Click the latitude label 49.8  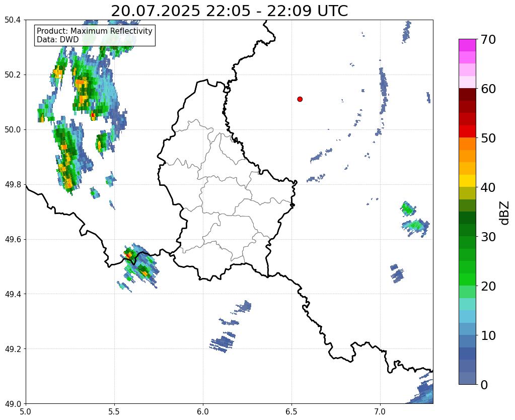13,185
